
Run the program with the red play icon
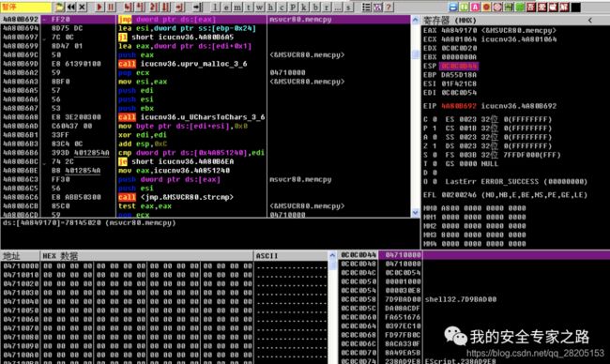[99, 7]
